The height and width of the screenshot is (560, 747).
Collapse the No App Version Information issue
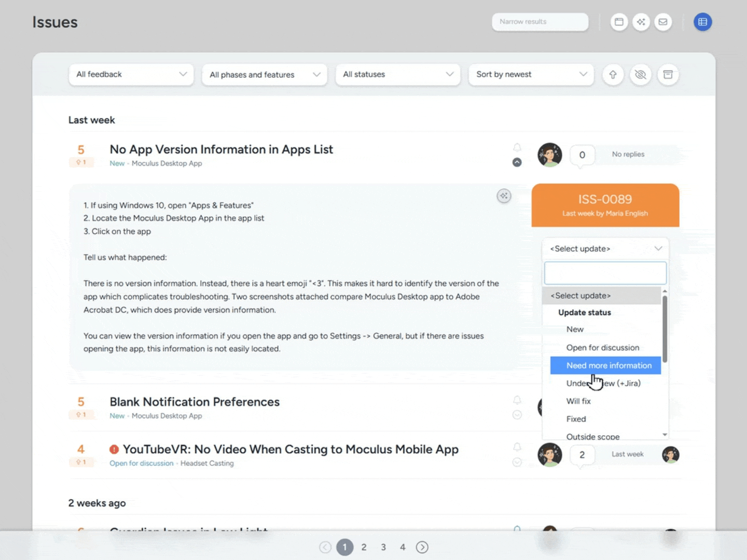[x=517, y=162]
